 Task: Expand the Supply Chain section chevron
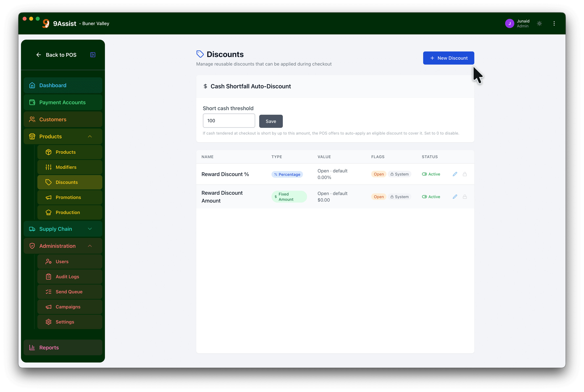click(90, 229)
